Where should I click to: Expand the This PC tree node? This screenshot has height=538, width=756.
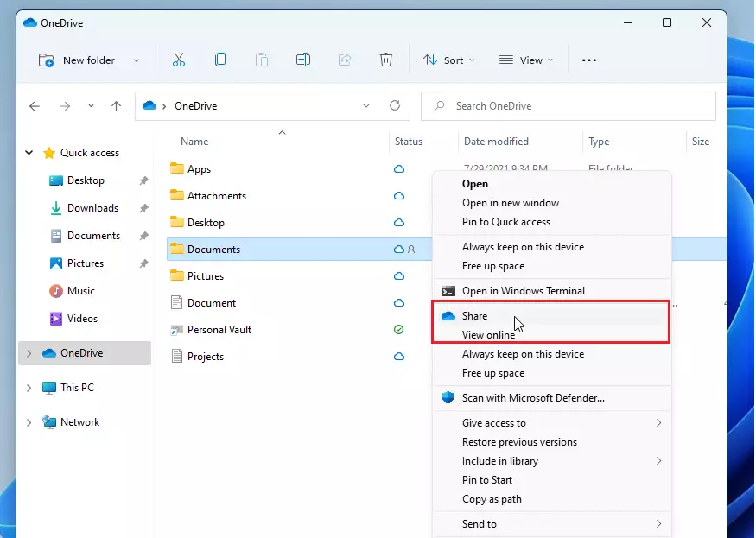29,388
